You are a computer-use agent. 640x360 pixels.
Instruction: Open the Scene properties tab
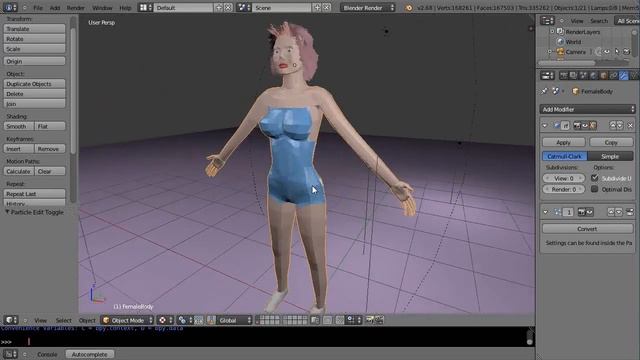tap(584, 76)
